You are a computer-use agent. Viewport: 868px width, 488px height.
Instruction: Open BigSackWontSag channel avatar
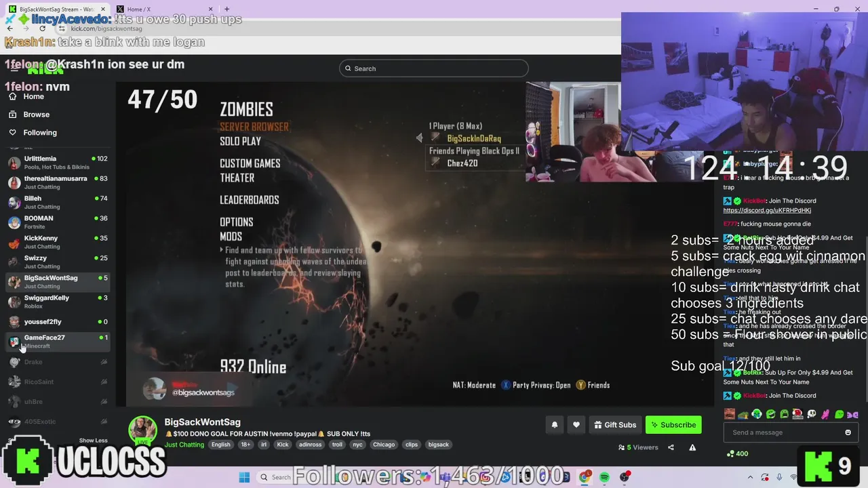click(x=142, y=430)
